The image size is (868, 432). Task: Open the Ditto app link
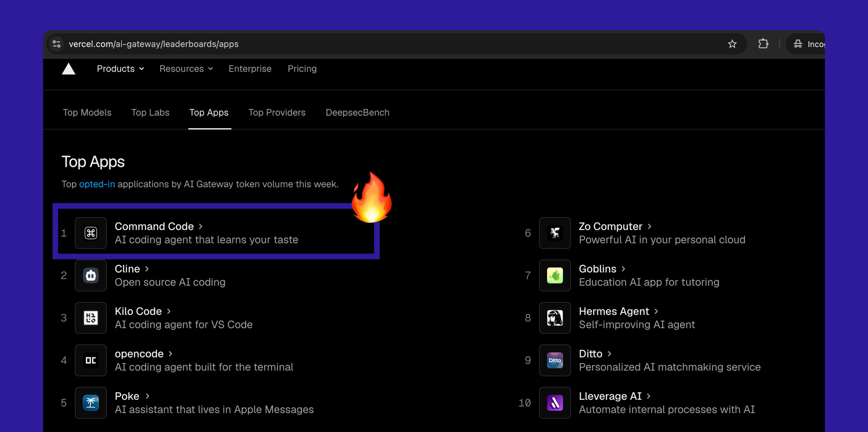click(590, 354)
